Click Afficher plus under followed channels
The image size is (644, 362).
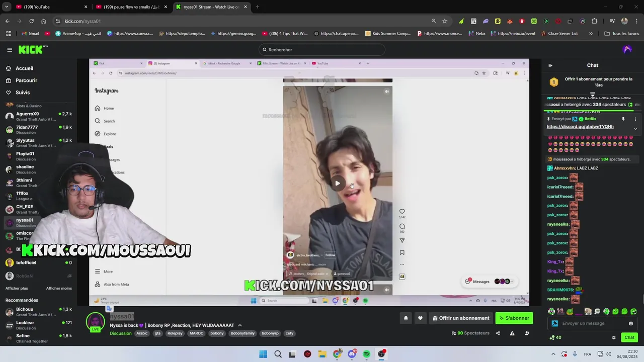pos(17,288)
